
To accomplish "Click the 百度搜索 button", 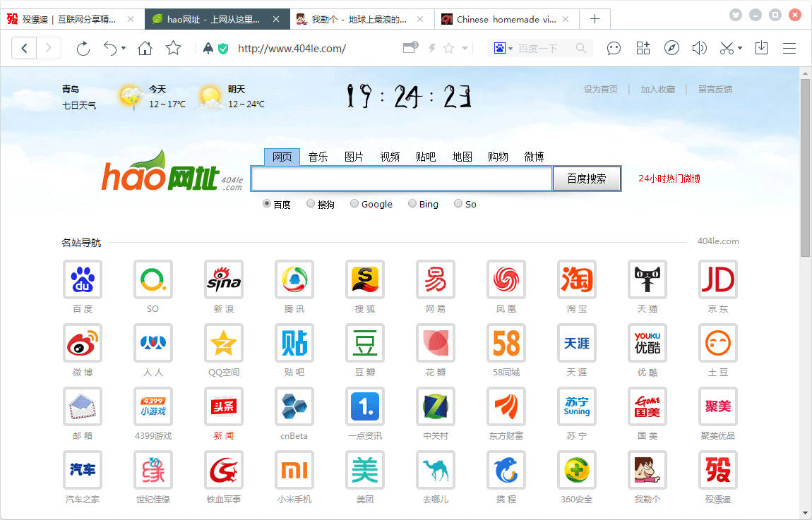I will tap(586, 179).
